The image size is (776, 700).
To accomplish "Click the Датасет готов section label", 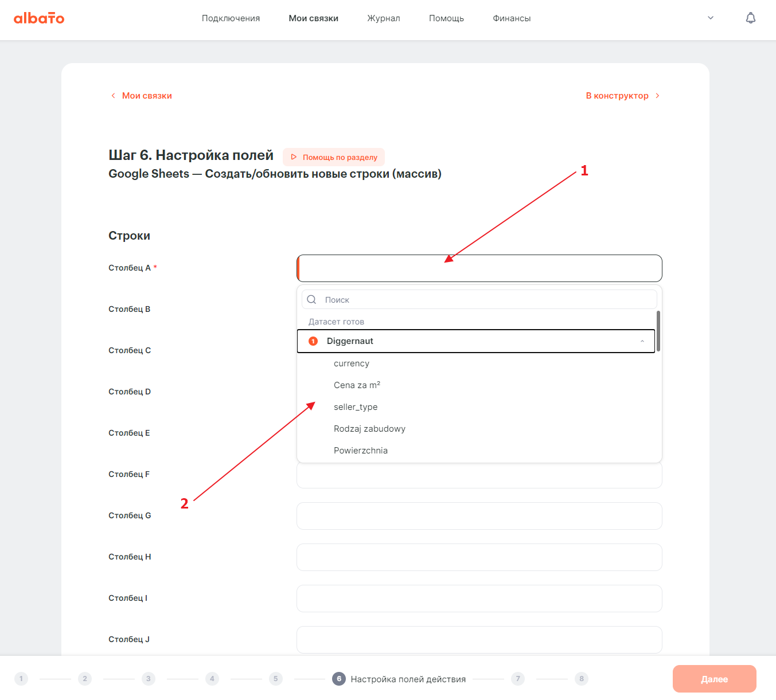I will point(336,322).
